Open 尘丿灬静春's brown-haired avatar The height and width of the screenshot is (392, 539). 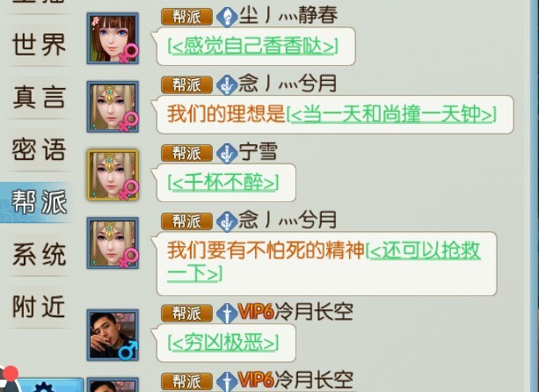click(x=113, y=39)
